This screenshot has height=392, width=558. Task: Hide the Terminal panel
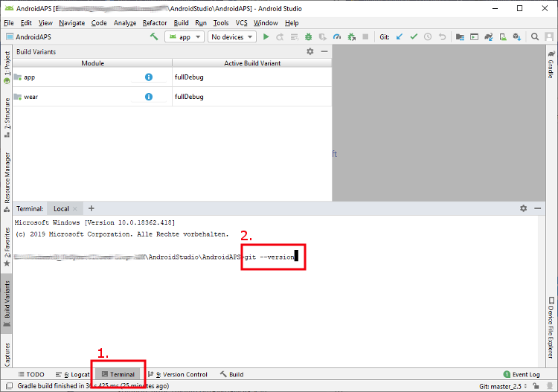537,208
